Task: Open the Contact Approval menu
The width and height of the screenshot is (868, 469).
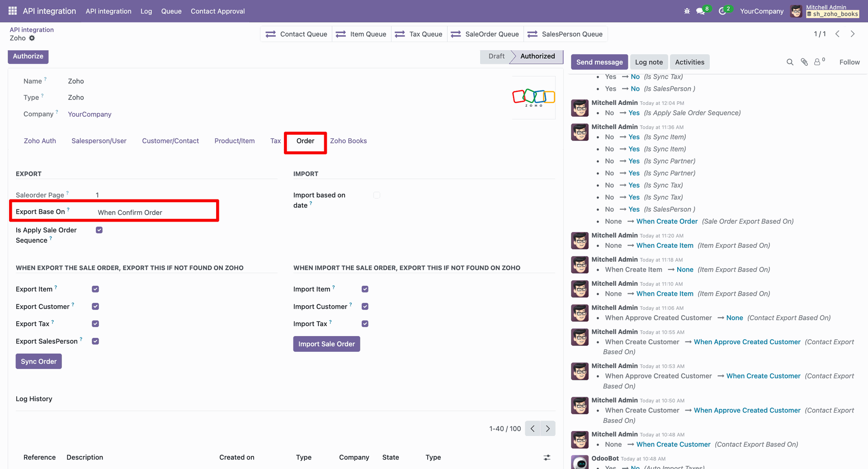Action: pyautogui.click(x=217, y=11)
